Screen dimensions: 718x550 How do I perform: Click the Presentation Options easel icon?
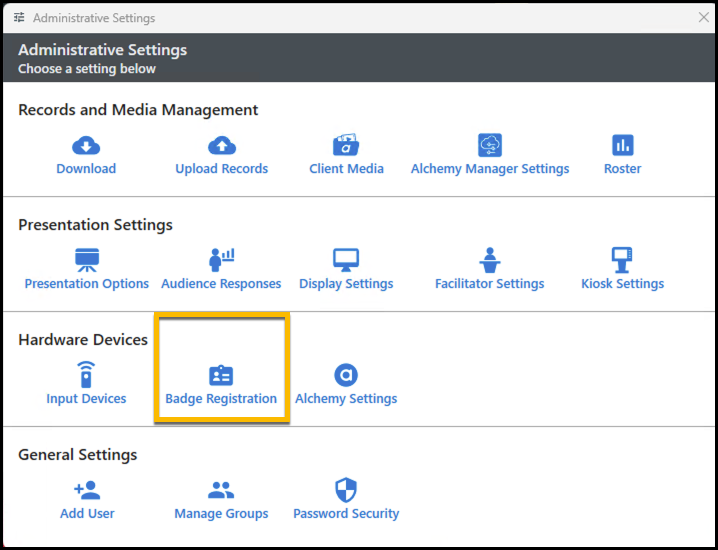coord(87,260)
